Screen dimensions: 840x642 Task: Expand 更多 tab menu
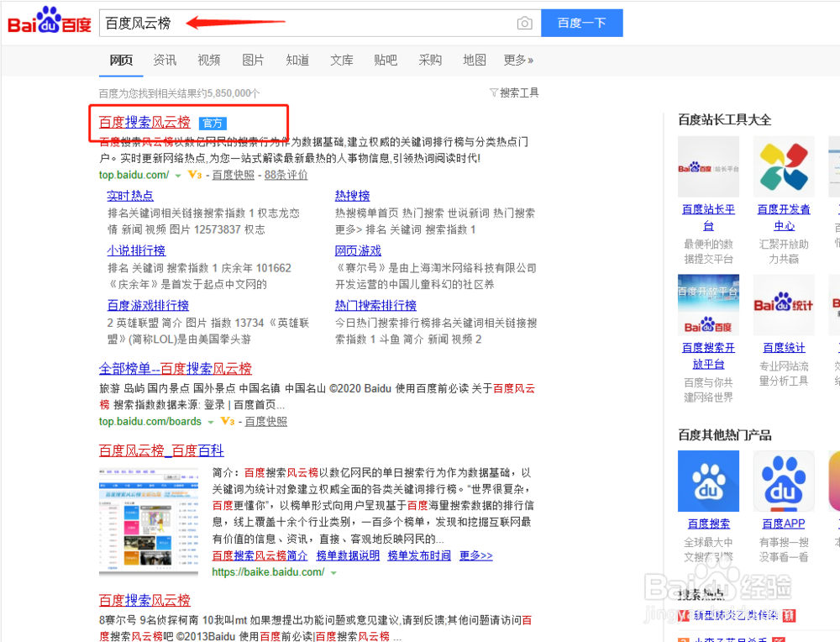coord(518,60)
